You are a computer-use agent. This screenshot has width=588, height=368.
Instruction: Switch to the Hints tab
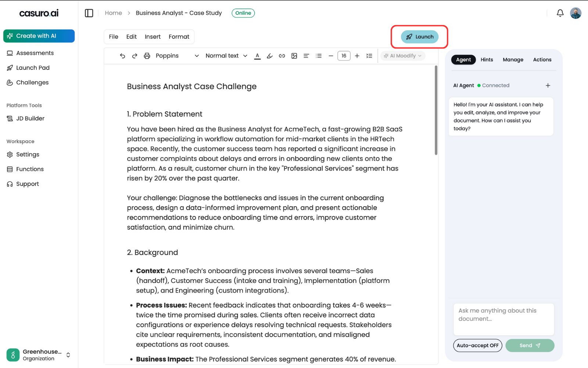coord(487,60)
